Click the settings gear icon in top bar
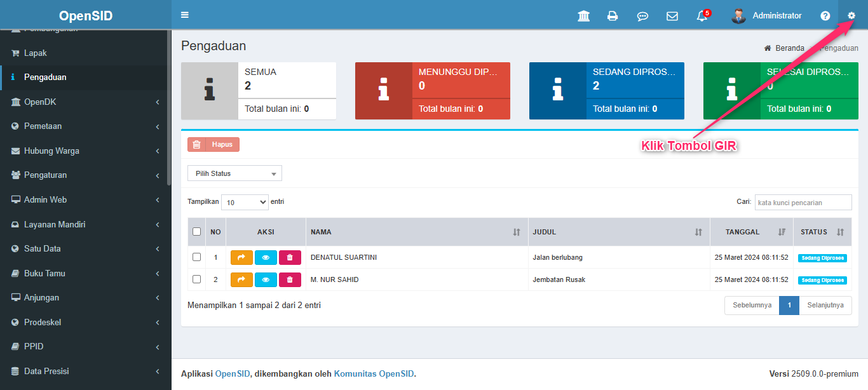The height and width of the screenshot is (390, 868). [852, 15]
